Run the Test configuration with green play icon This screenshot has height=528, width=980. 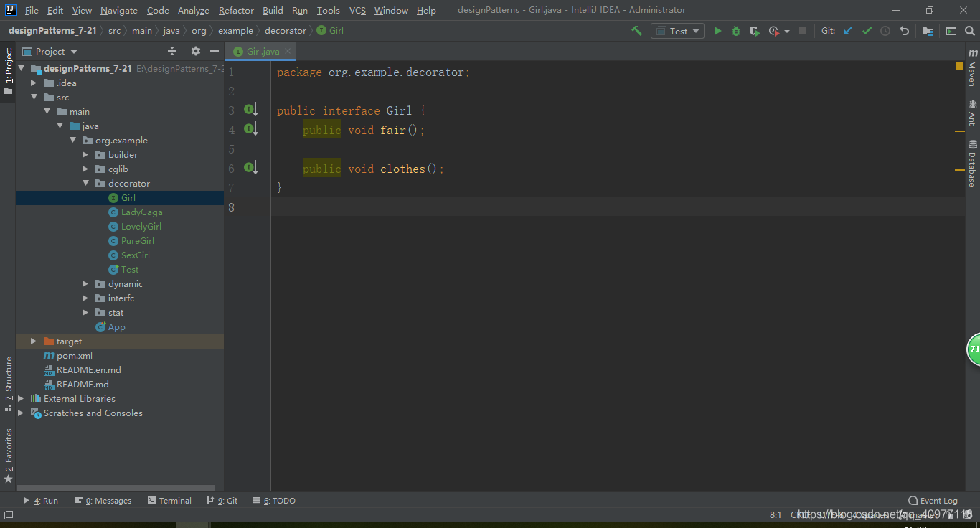[x=717, y=31]
